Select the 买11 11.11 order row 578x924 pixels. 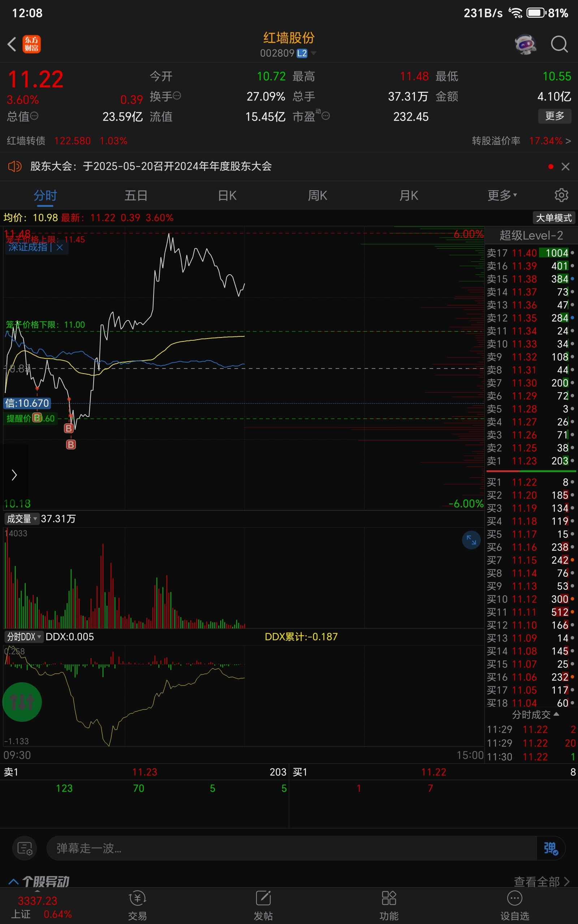[x=531, y=612]
